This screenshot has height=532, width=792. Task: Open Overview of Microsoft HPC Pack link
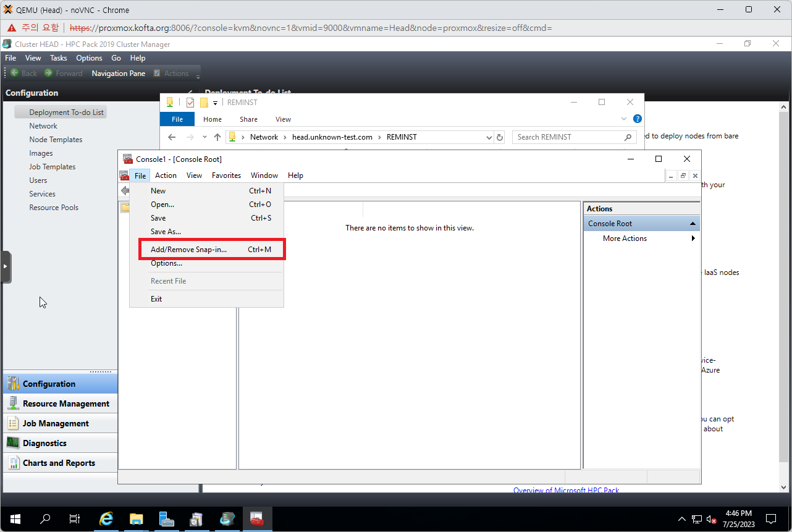click(566, 490)
